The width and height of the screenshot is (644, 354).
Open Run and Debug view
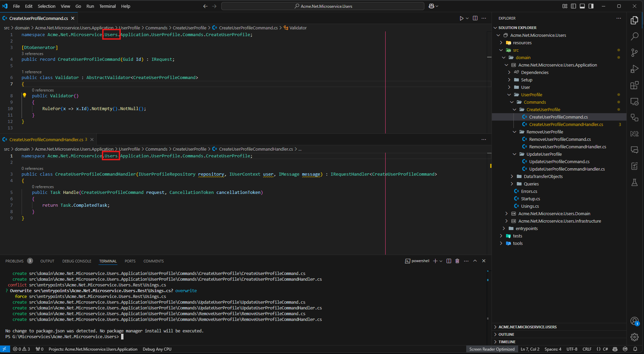635,69
